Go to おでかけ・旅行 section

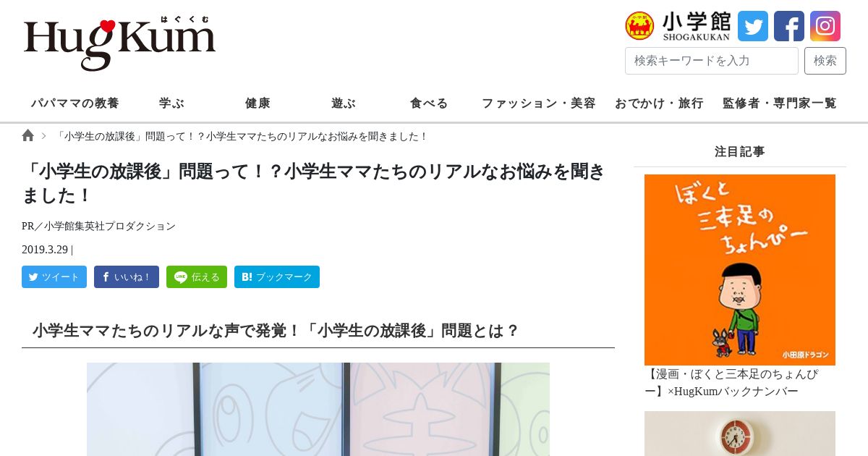660,103
